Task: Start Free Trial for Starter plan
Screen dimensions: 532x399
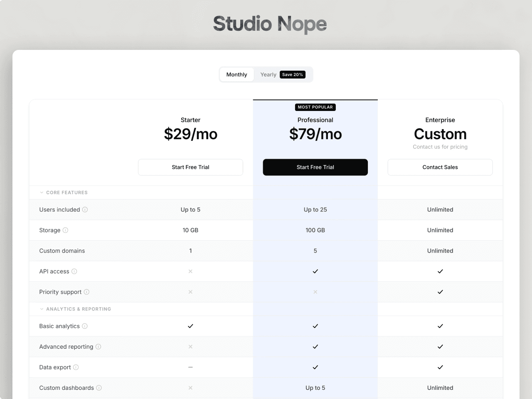Action: [x=190, y=167]
